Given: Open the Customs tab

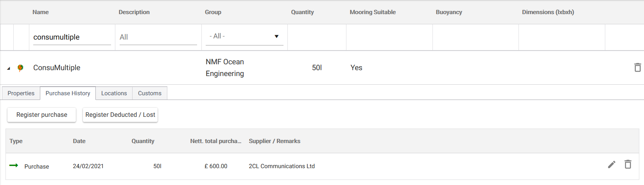Looking at the screenshot, I should [149, 93].
